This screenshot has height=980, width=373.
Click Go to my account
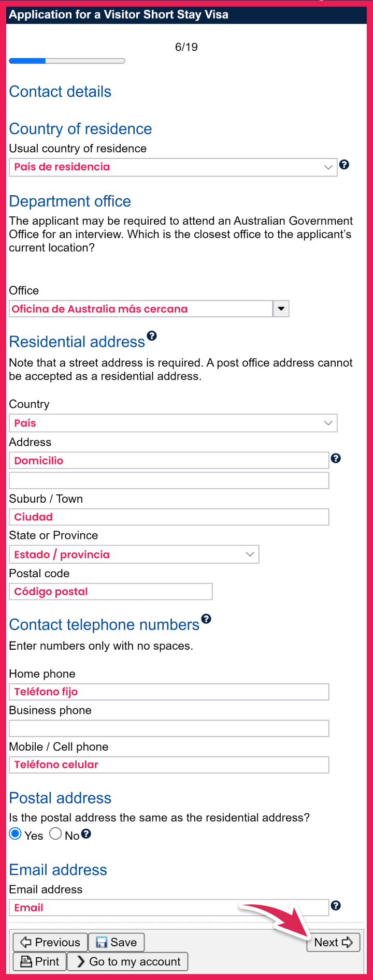(127, 961)
